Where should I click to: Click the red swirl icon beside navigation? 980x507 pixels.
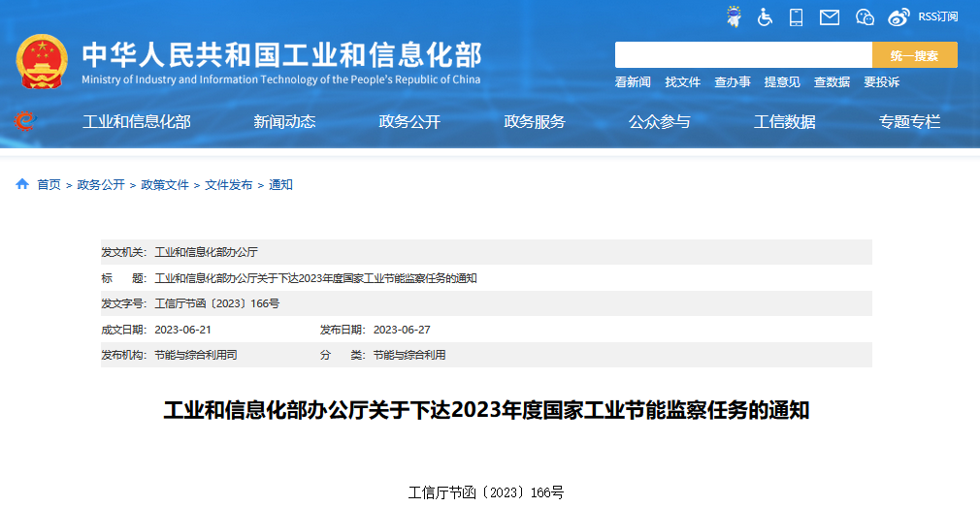coord(25,121)
